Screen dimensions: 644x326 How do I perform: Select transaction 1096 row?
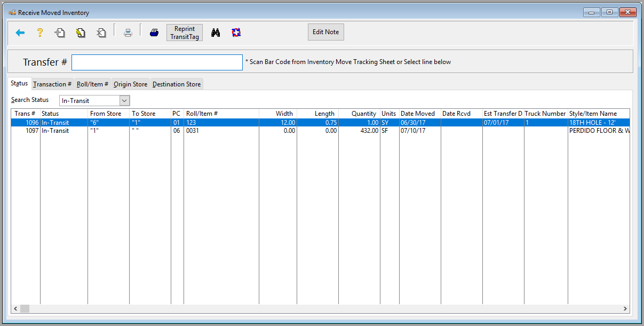320,122
